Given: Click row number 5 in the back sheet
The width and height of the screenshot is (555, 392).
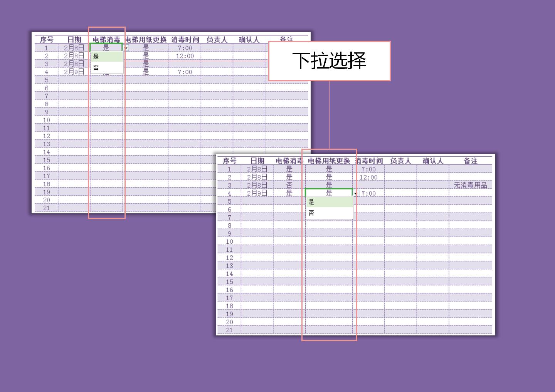Looking at the screenshot, I should point(47,80).
